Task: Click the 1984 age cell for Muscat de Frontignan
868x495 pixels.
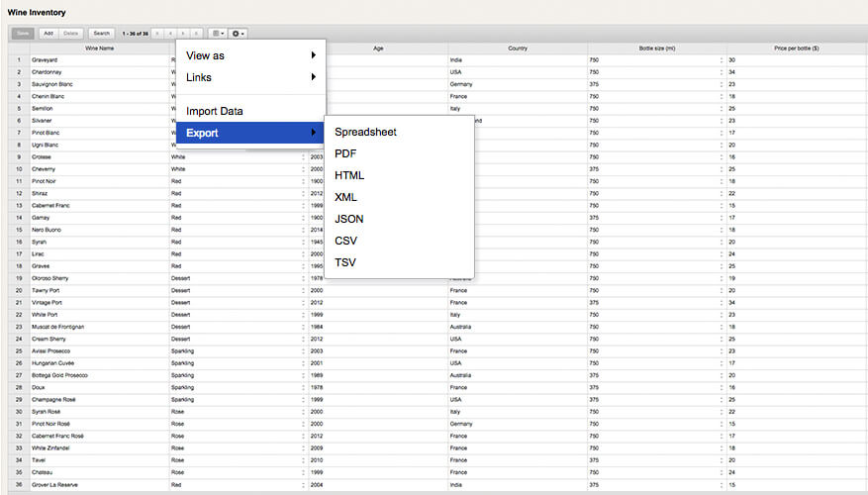Action: 378,327
